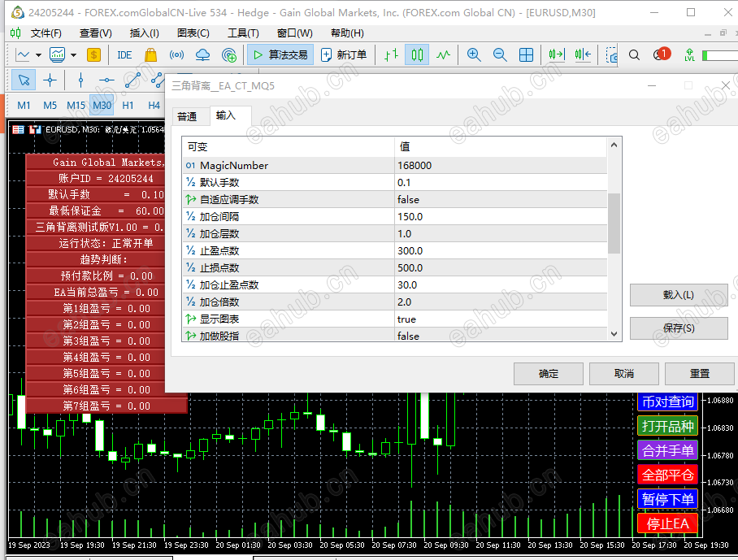This screenshot has height=560, width=738.
Task: Edit the 默认手数 value 0.1
Action: (x=501, y=183)
